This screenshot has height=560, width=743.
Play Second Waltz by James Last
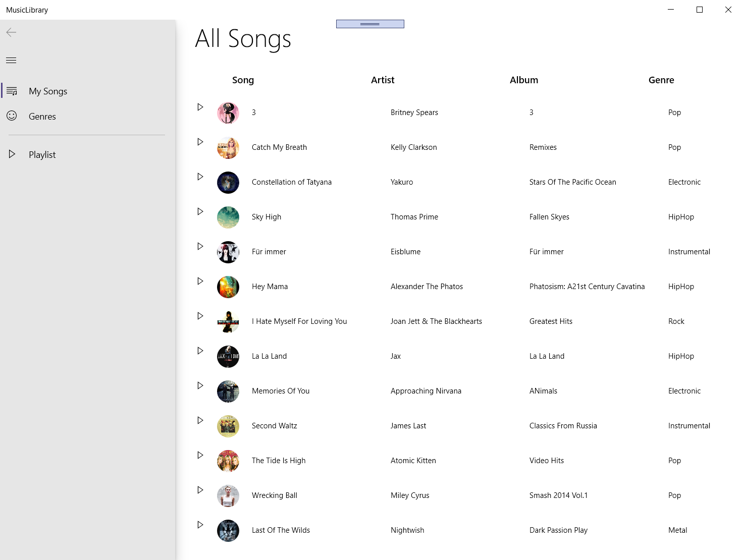[x=200, y=420]
